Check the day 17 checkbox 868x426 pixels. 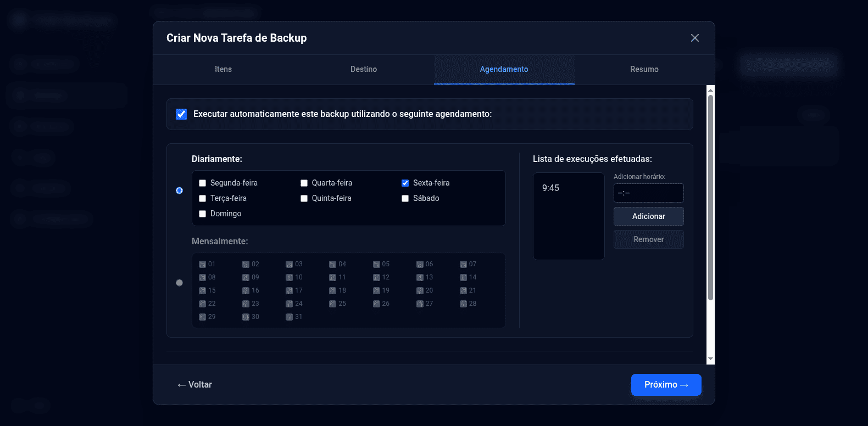click(289, 291)
